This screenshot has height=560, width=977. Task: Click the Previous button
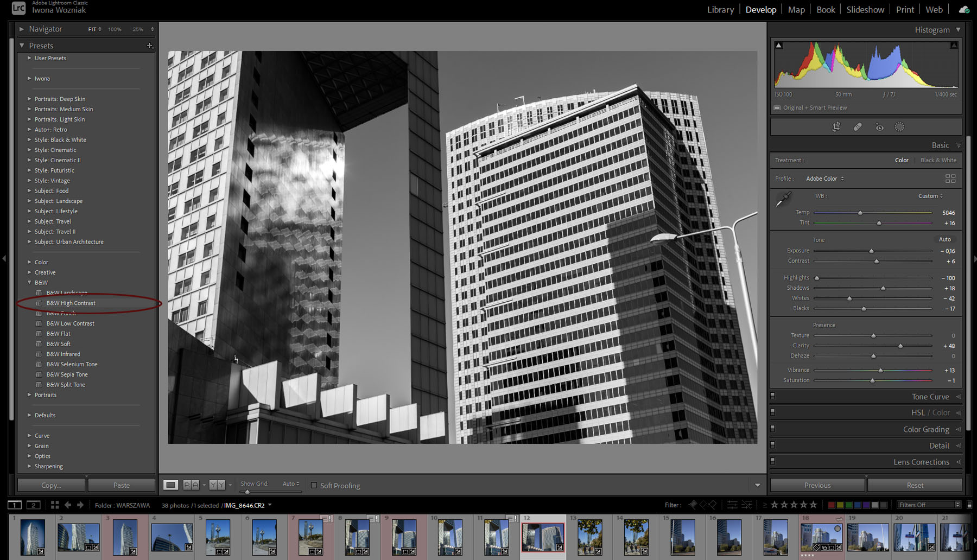(x=817, y=485)
